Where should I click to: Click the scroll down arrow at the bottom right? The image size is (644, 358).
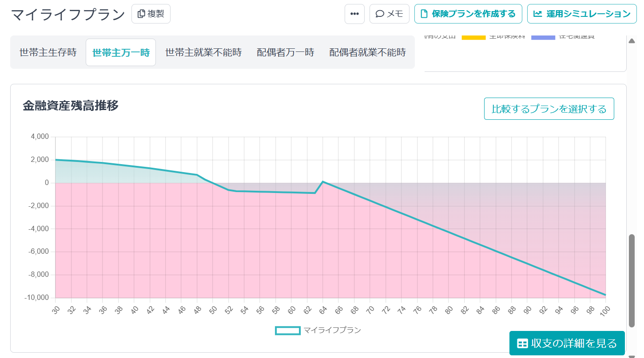pyautogui.click(x=632, y=355)
